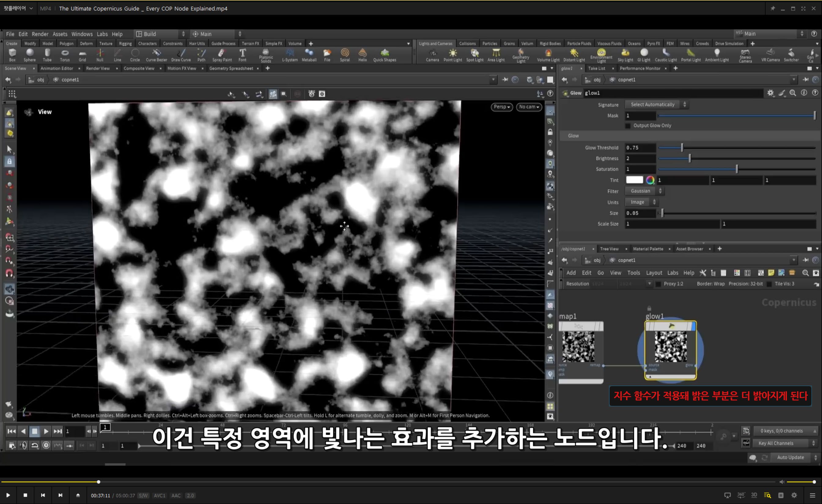The width and height of the screenshot is (822, 504).
Task: Add an Ambient Light from shelf
Action: (x=717, y=55)
